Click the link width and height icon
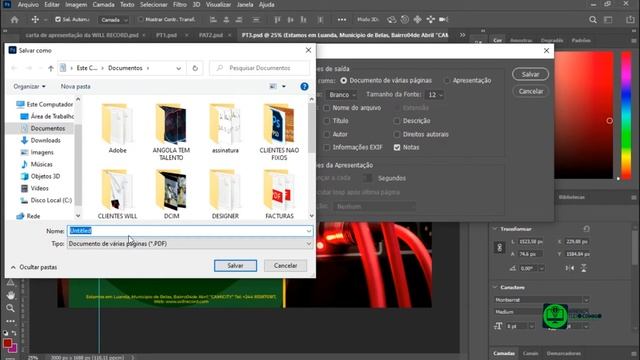Screen dimensions: 640x360 point(500,247)
